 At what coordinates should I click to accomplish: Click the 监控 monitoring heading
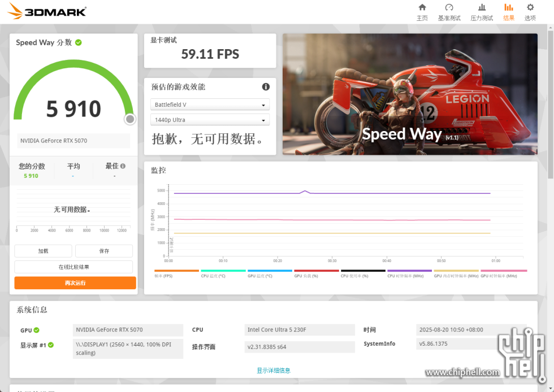tap(158, 170)
